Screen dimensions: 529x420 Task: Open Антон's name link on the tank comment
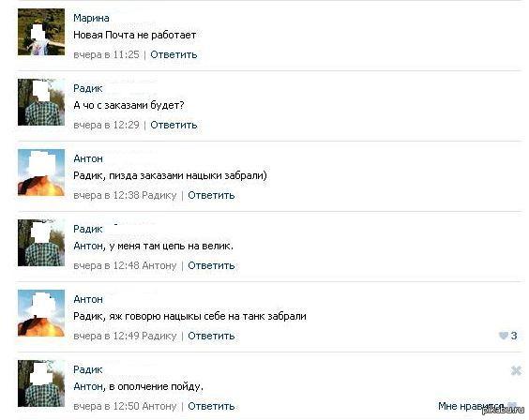(x=88, y=299)
